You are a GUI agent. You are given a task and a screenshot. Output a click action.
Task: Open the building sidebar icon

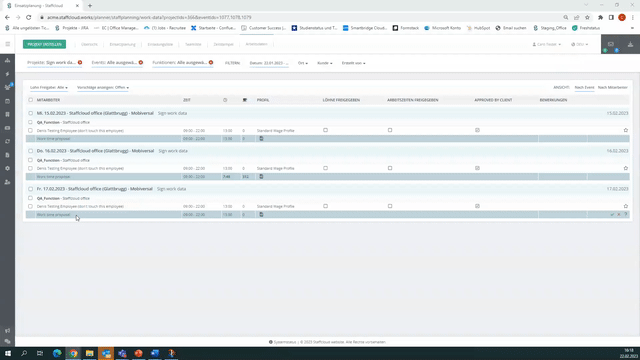click(x=7, y=114)
